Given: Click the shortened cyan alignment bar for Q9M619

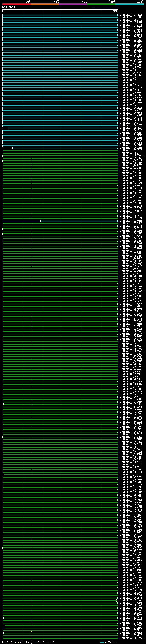Looking at the screenshot, I should [x=63, y=128].
